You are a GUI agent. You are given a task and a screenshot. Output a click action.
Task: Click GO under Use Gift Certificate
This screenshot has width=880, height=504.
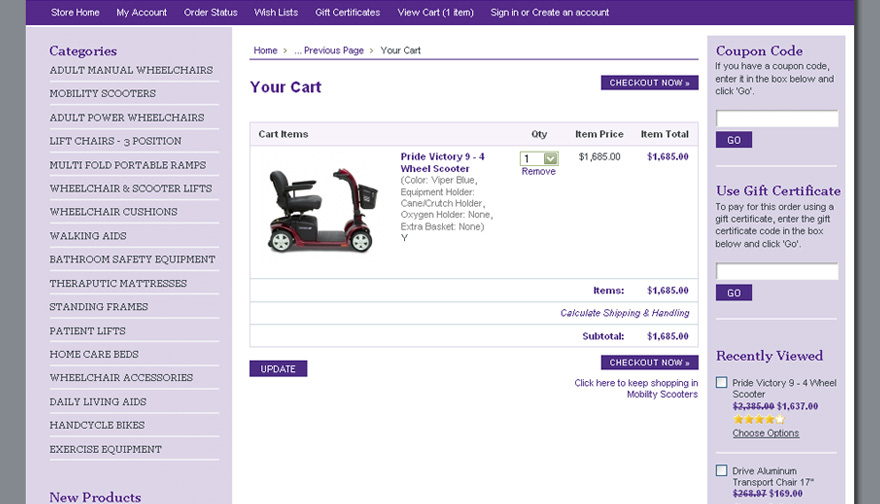pyautogui.click(x=734, y=292)
